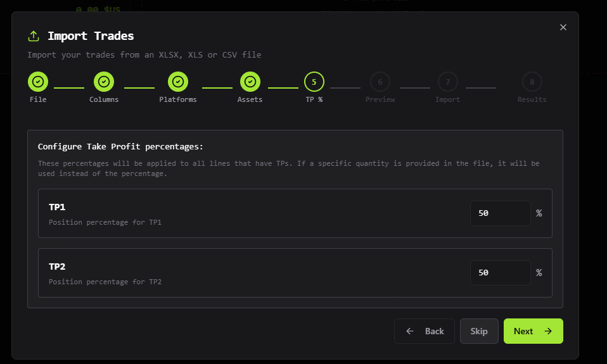Click the step 8 Results circle
The width and height of the screenshot is (607, 364).
pyautogui.click(x=532, y=82)
